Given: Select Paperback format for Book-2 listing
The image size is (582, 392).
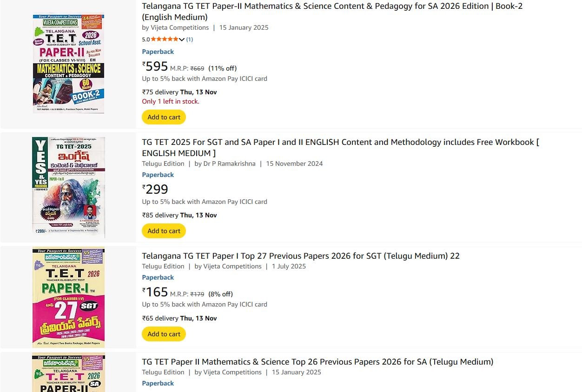Looking at the screenshot, I should [158, 52].
